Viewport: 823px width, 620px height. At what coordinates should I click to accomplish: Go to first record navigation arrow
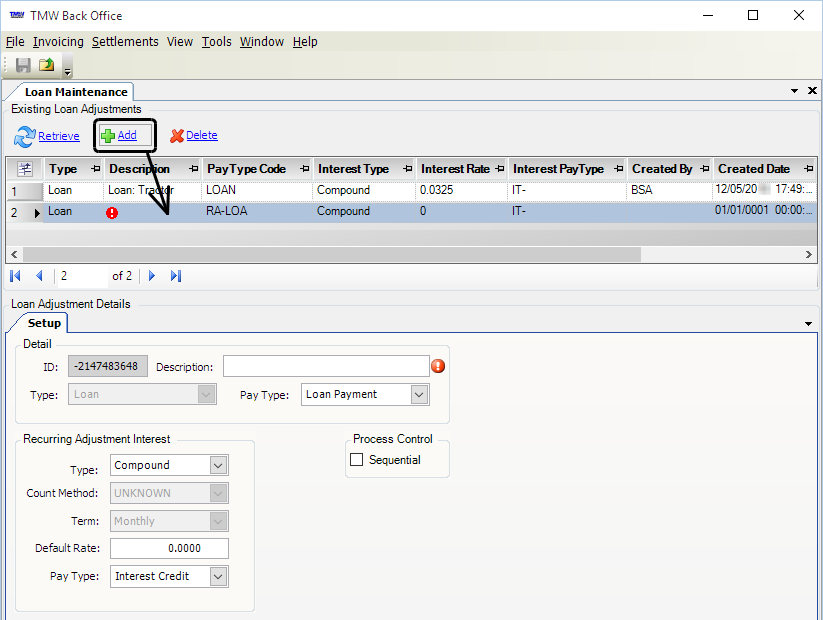coord(16,276)
